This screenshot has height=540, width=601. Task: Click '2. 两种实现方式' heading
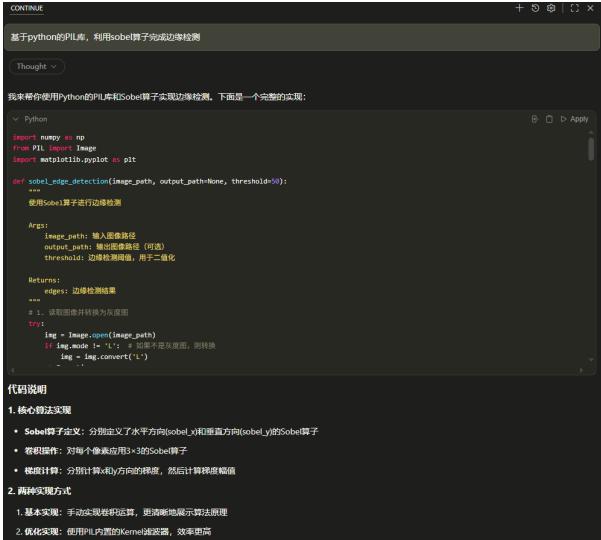39,491
